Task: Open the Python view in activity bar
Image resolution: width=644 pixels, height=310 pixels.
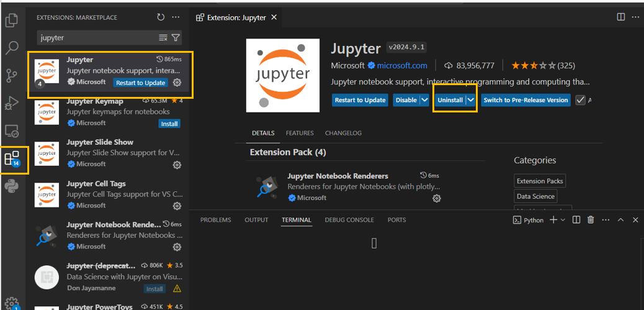Action: click(x=12, y=186)
